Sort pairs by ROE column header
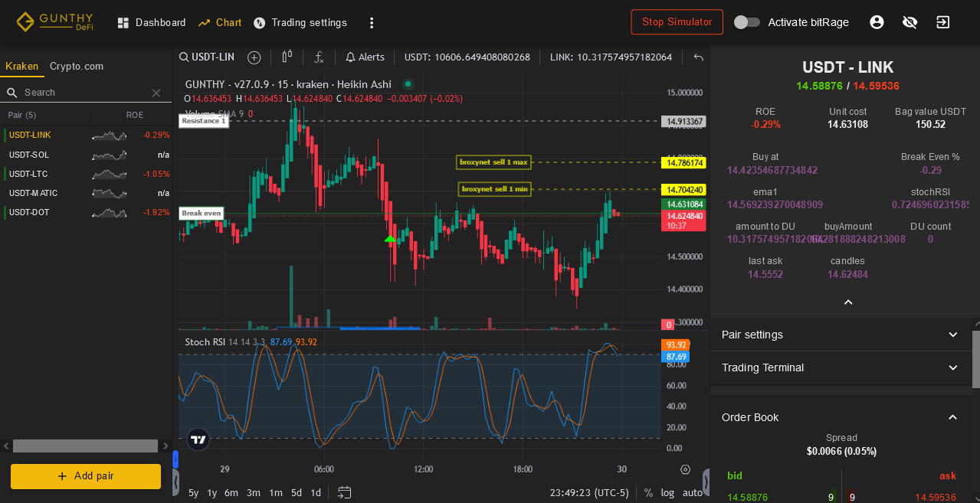Image resolution: width=980 pixels, height=503 pixels. pyautogui.click(x=135, y=116)
